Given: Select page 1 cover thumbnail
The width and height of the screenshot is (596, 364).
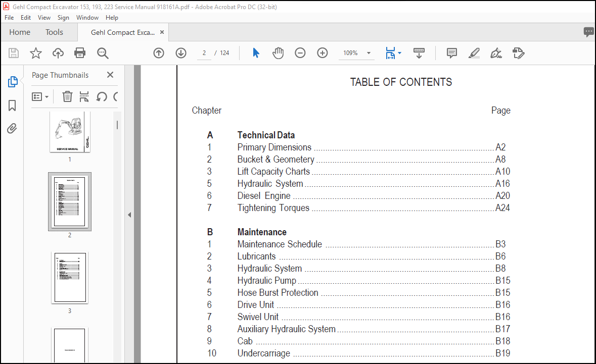Looking at the screenshot, I should coord(70,132).
